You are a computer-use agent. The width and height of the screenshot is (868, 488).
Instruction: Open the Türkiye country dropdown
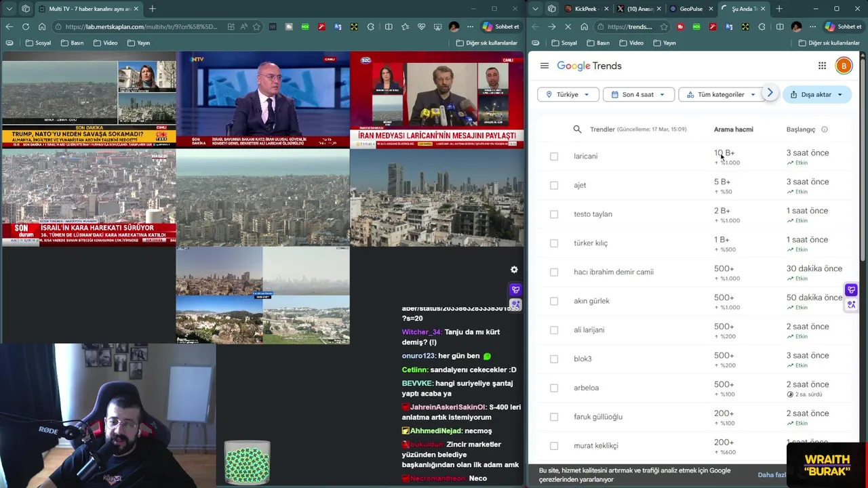[x=568, y=94]
